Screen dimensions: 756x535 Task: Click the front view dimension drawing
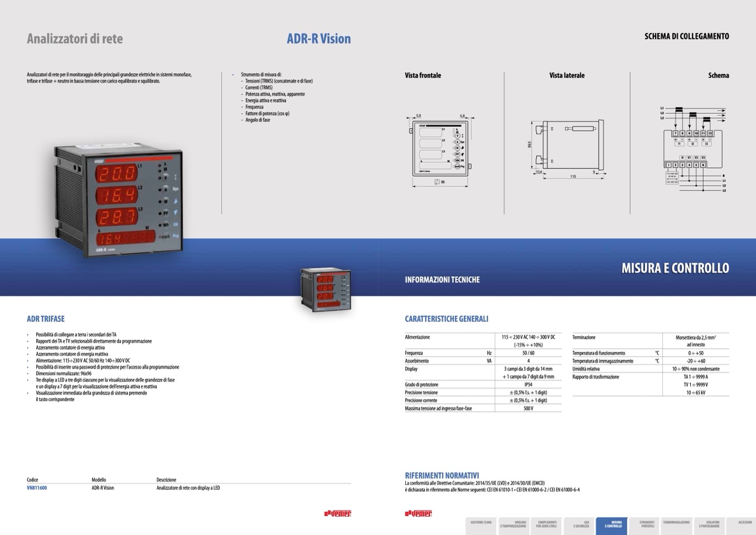coord(440,151)
